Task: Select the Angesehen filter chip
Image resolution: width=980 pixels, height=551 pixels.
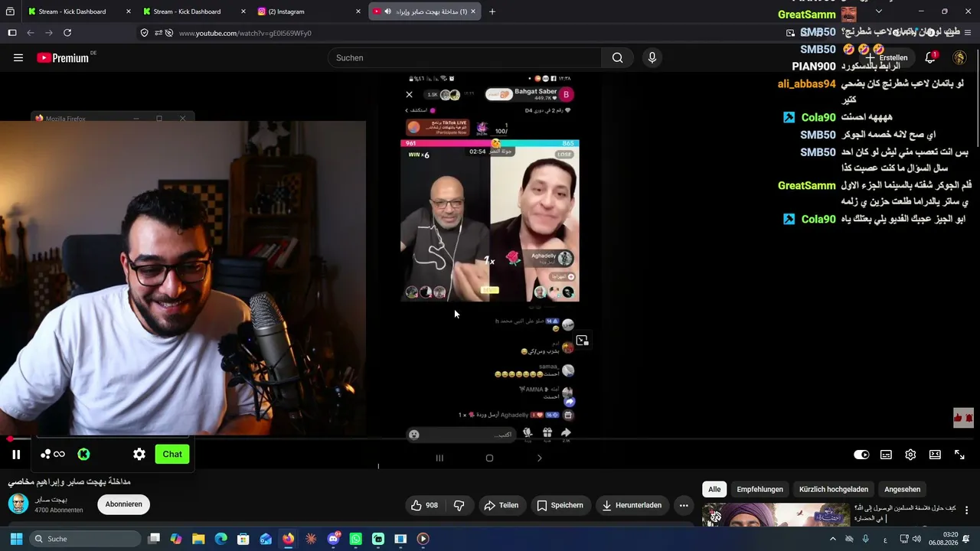Action: click(903, 489)
